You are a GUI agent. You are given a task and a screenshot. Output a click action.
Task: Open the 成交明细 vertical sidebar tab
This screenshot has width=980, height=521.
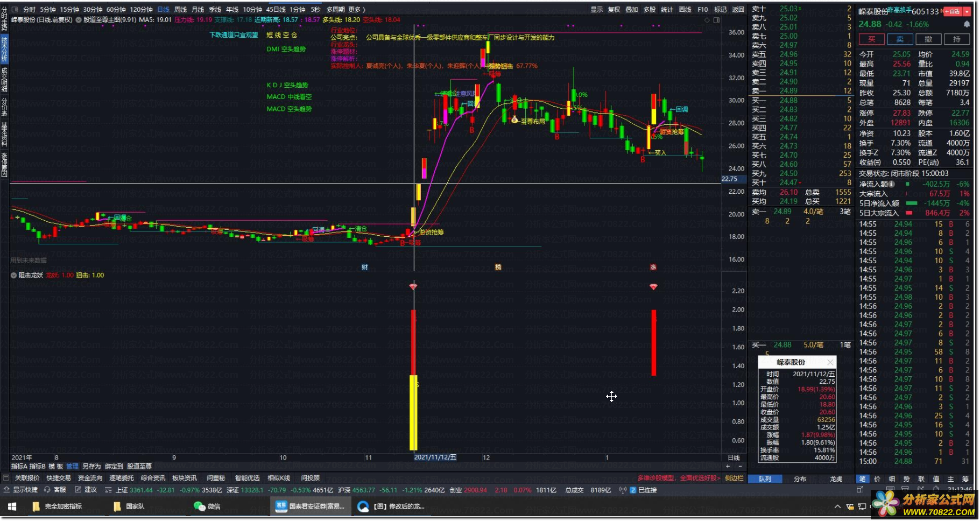4,79
